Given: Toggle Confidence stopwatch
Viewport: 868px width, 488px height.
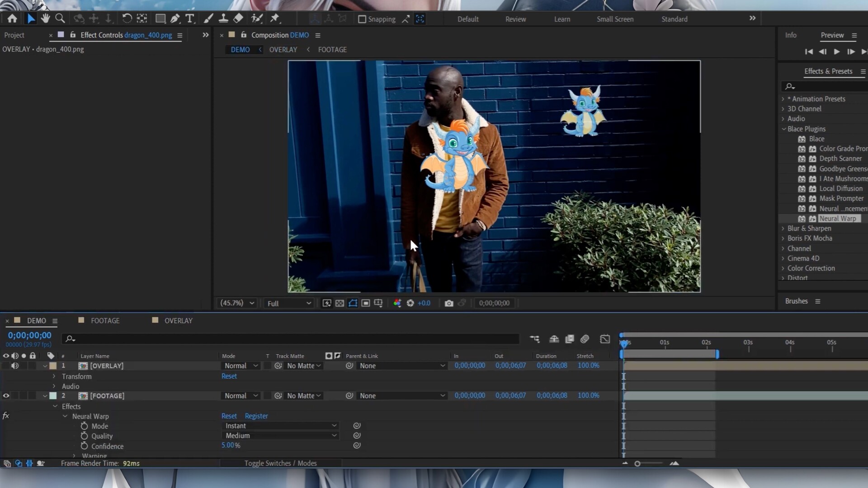Looking at the screenshot, I should pyautogui.click(x=84, y=446).
